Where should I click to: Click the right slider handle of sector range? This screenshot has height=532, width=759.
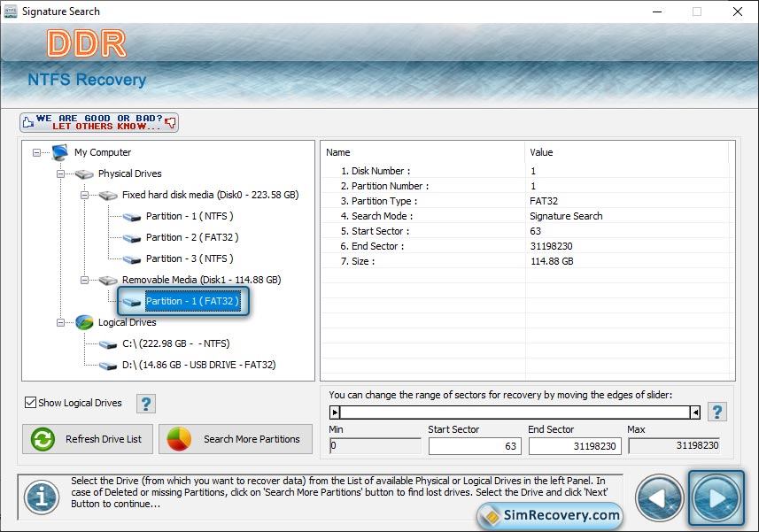tap(695, 412)
